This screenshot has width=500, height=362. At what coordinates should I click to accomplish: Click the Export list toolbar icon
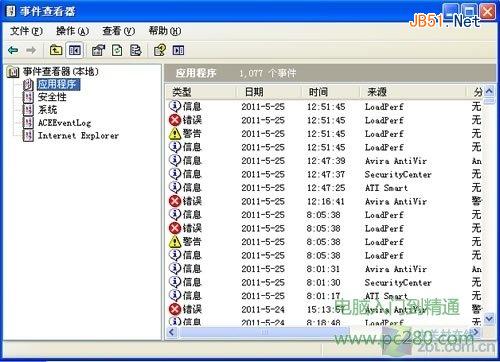click(136, 50)
